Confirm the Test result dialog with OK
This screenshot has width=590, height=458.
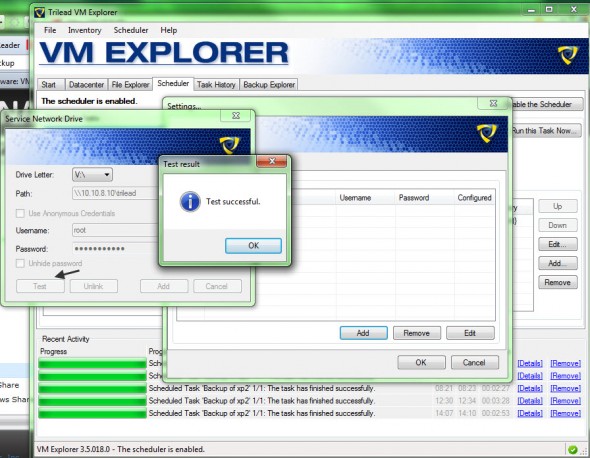253,245
